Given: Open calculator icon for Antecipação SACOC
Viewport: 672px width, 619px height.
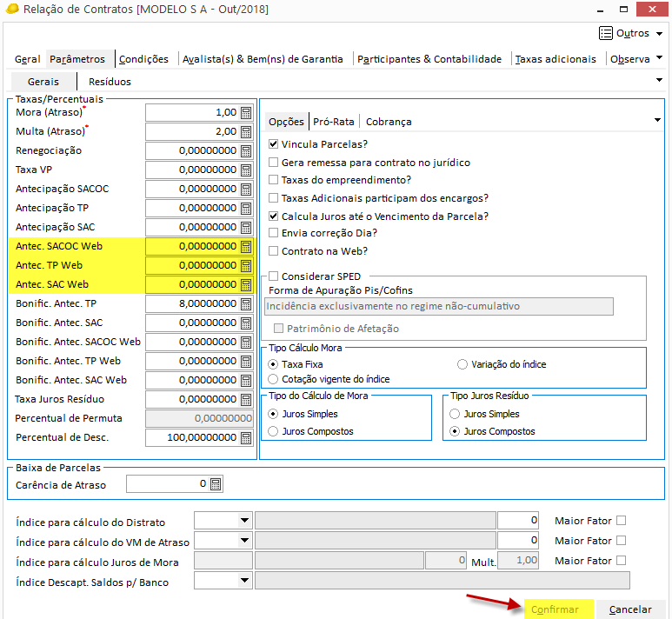Looking at the screenshot, I should tap(246, 189).
